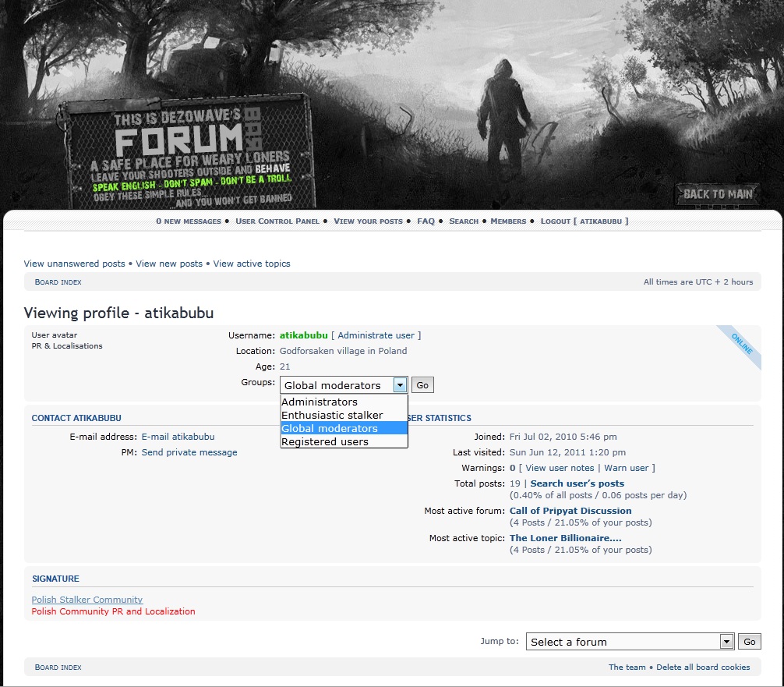Click the joined date Fri Jul 02, 2010
The height and width of the screenshot is (687, 784).
pos(563,437)
